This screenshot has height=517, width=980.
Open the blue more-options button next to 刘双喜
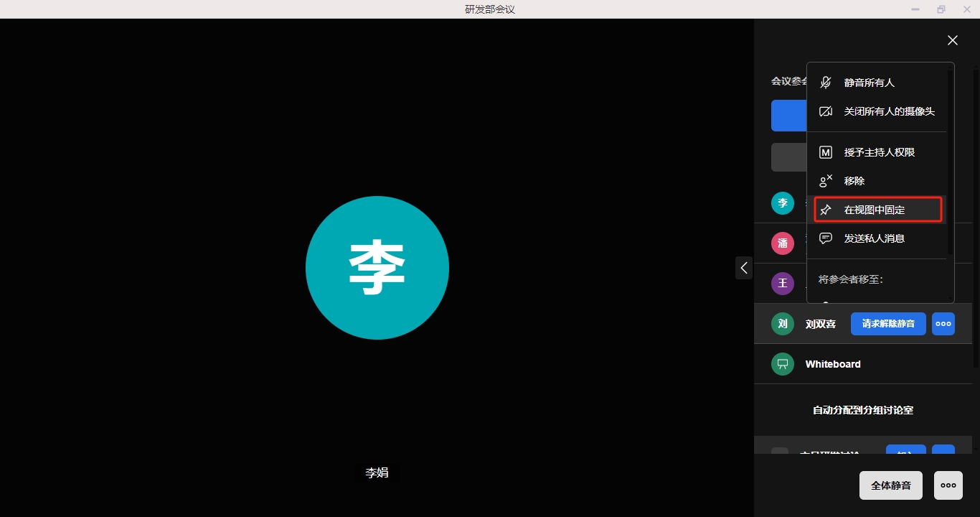coord(943,324)
